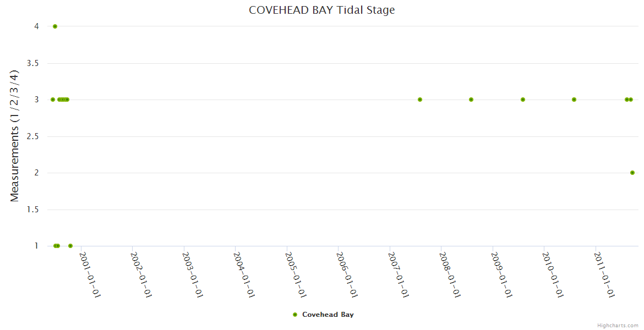Select the 2006-01-01 x-axis label
The width and height of the screenshot is (644, 330).
tap(347, 275)
